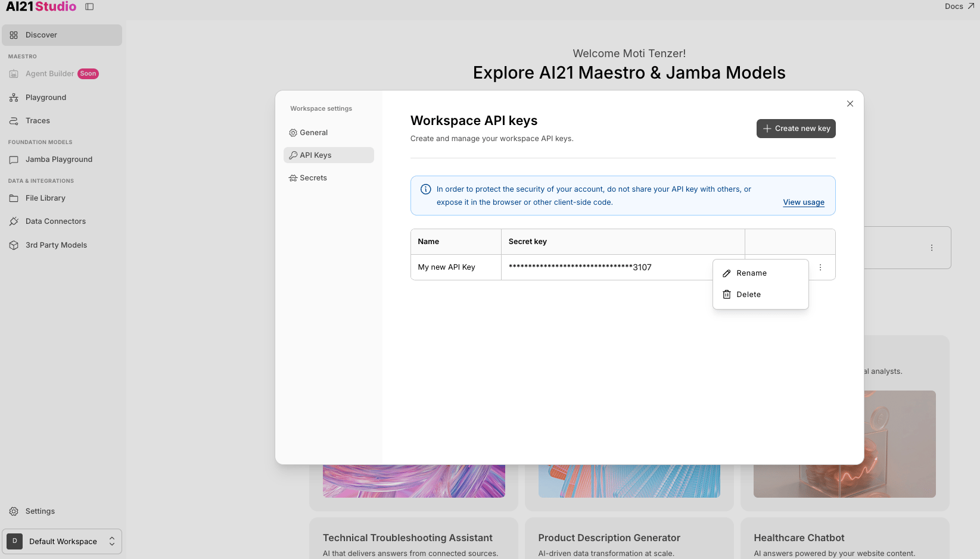Click the Traces icon
980x559 pixels.
point(14,121)
